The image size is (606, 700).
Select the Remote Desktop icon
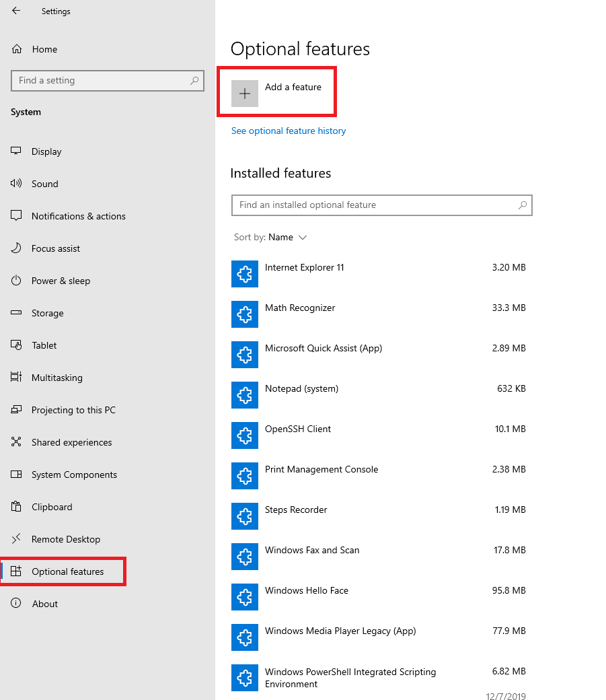coord(15,539)
